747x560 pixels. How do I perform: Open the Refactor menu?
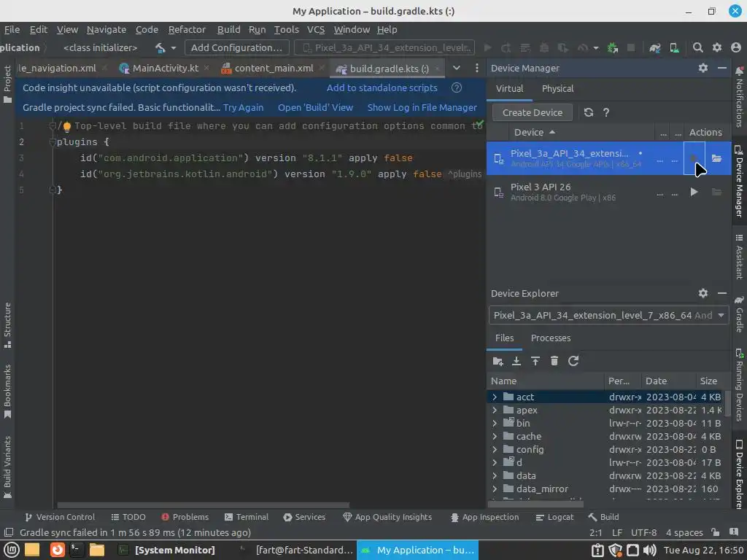(187, 29)
